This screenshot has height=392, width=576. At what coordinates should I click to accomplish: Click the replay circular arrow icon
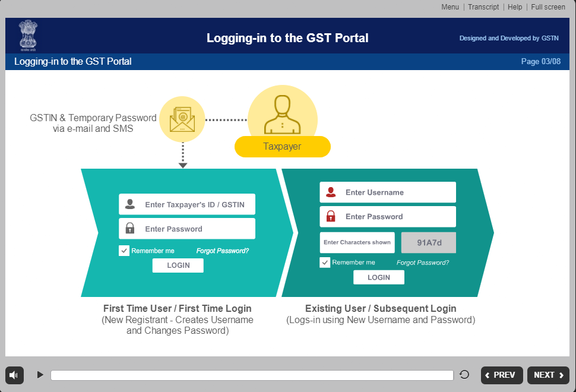(464, 375)
